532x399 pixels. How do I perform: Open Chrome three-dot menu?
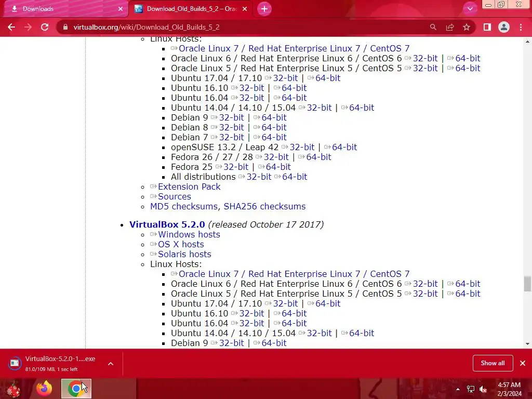(521, 27)
